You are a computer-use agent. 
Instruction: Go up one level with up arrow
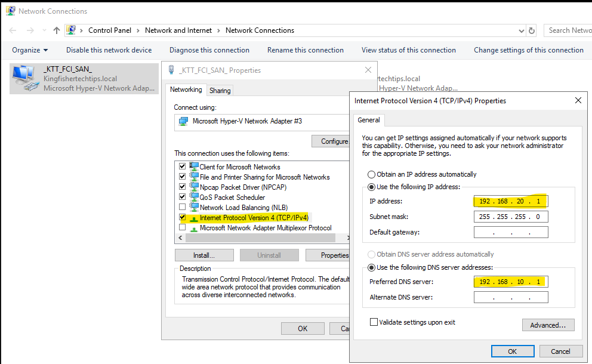tap(57, 30)
